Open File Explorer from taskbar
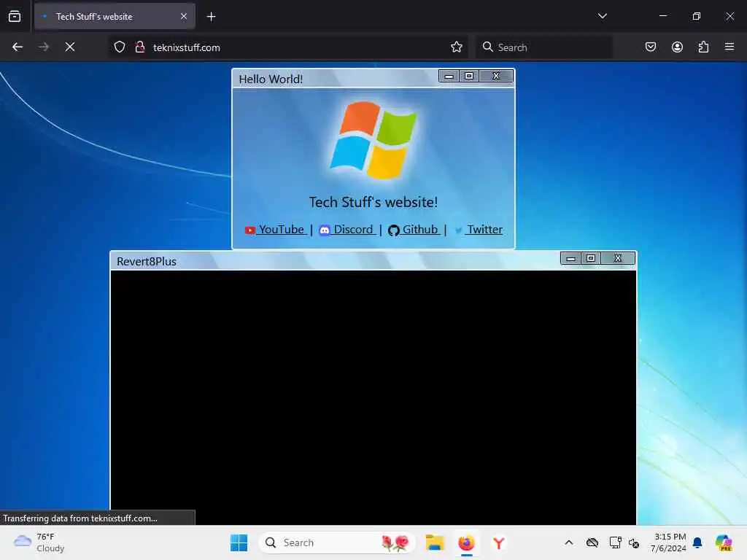 pos(435,542)
